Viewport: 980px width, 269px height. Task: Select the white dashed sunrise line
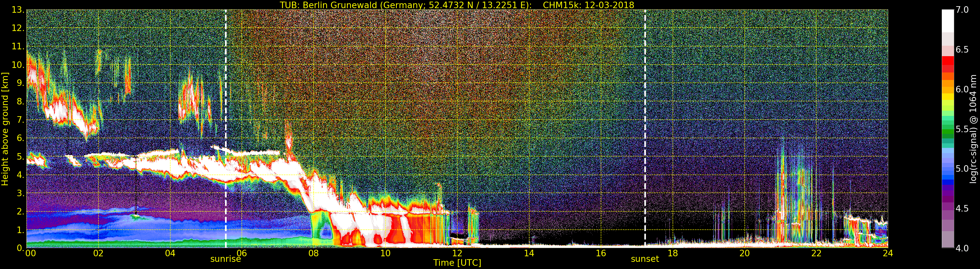[x=226, y=129]
